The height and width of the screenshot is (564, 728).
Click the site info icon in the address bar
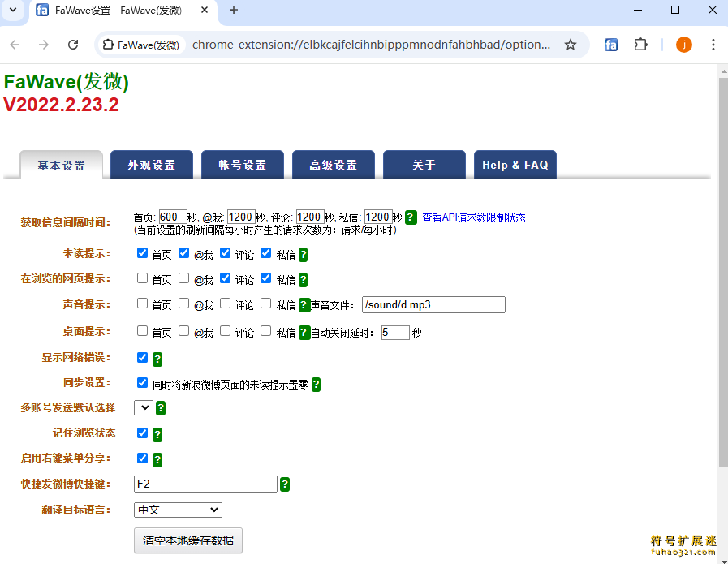[108, 45]
